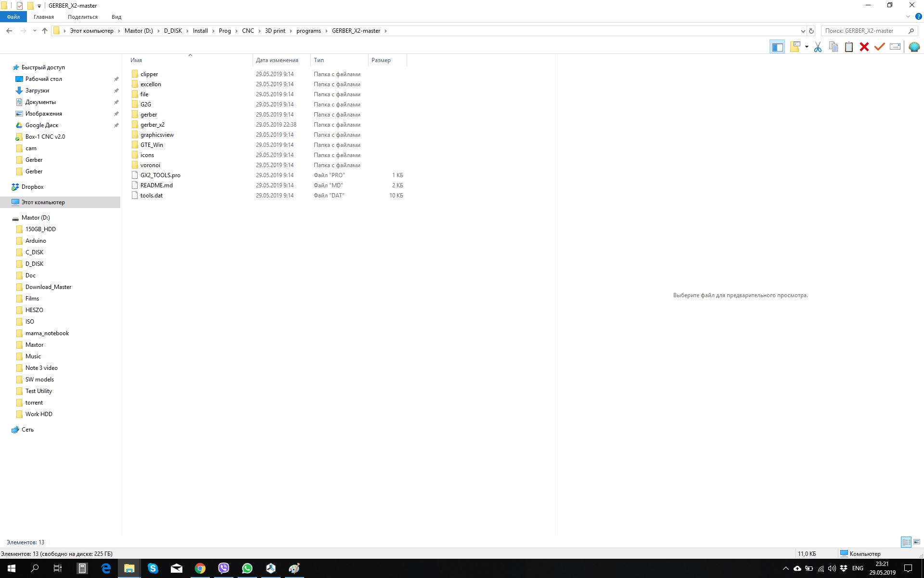This screenshot has height=578, width=924.
Task: Toggle the preview pane toolbar button
Action: coord(777,47)
